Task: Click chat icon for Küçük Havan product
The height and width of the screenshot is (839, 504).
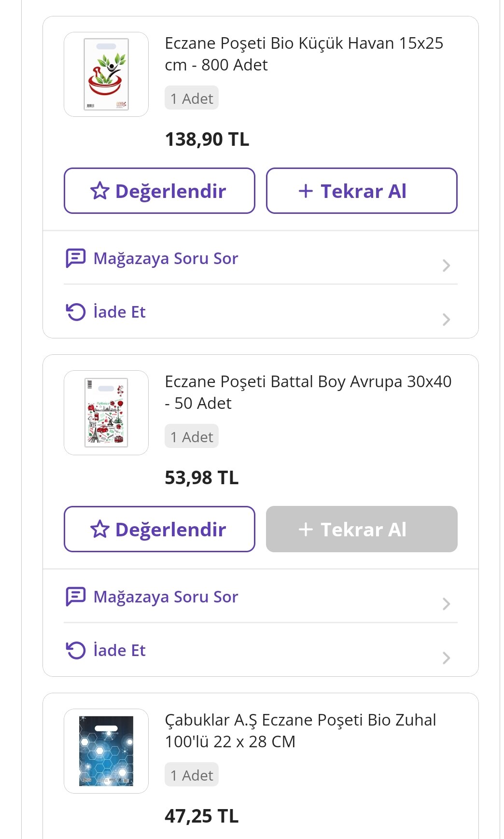Action: (x=76, y=258)
